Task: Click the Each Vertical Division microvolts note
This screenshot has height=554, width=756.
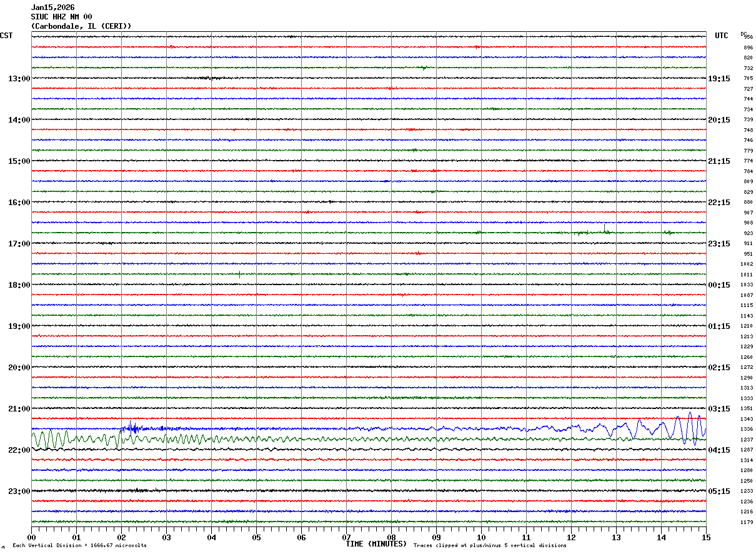Action: tap(79, 545)
